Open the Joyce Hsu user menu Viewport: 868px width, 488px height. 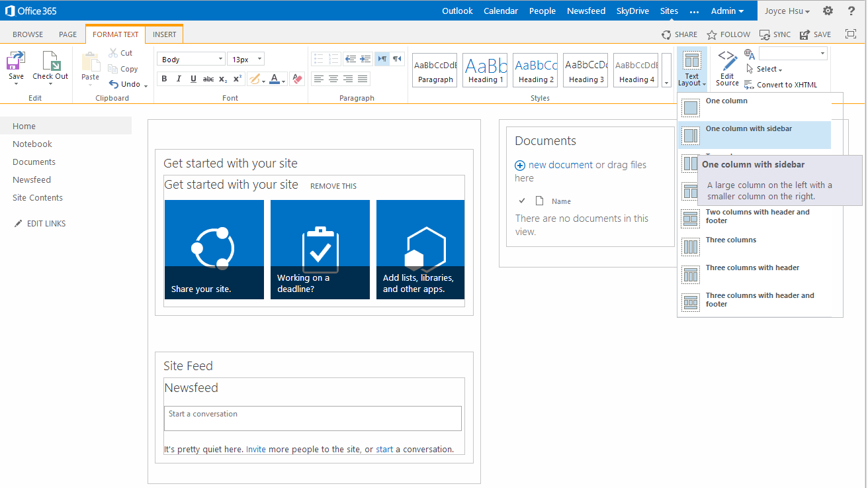click(787, 11)
